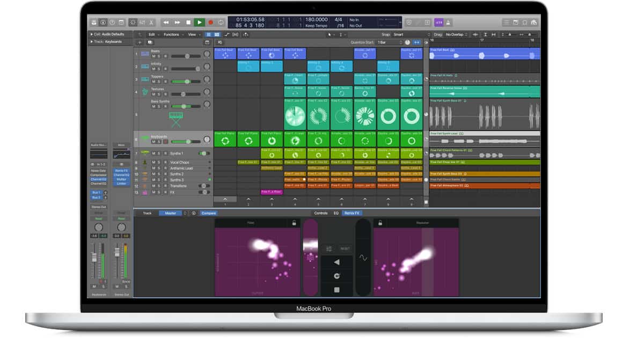Duplicate track button next to plus
Screen dimensions: 644x338
point(150,42)
